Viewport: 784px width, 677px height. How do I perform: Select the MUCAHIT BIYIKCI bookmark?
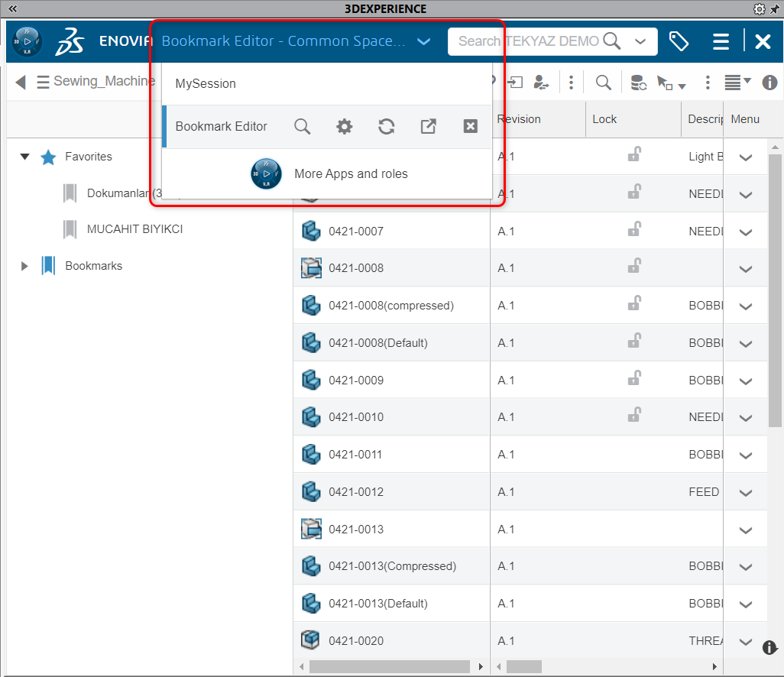(x=134, y=229)
